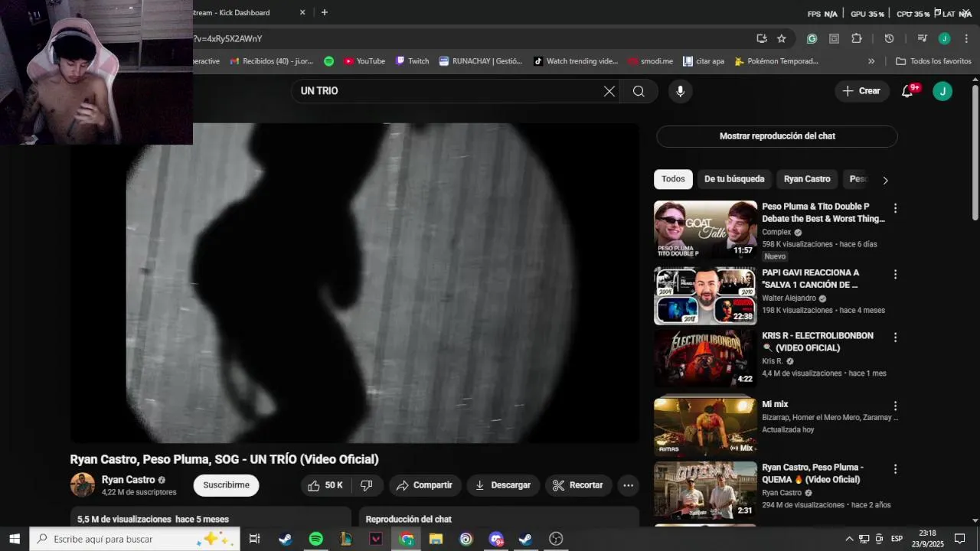Viewport: 980px width, 551px height.
Task: Open options for ELECTROLIBONBON video
Action: pyautogui.click(x=895, y=337)
